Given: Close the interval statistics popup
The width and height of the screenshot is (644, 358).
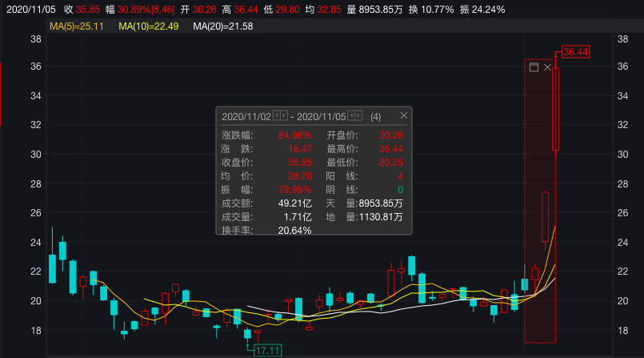Looking at the screenshot, I should coord(404,115).
